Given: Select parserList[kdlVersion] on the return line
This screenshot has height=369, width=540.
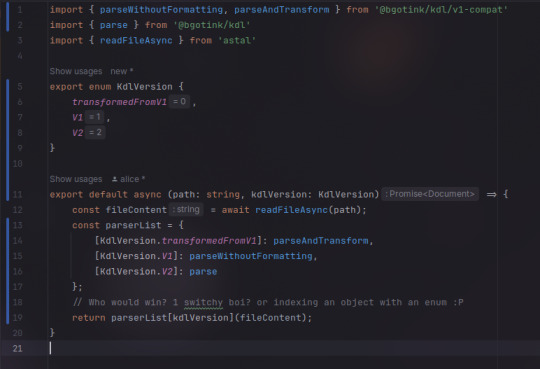Looking at the screenshot, I should [x=172, y=318].
